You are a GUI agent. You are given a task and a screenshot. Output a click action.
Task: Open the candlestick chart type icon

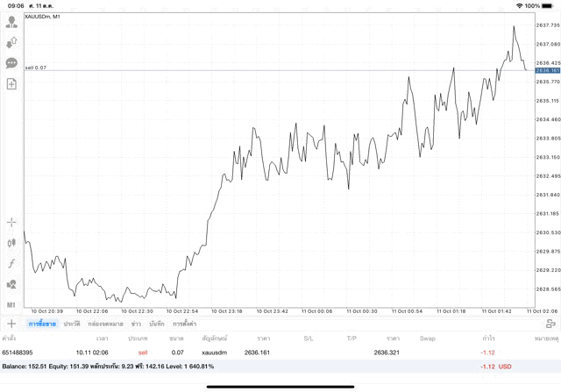[x=11, y=243]
